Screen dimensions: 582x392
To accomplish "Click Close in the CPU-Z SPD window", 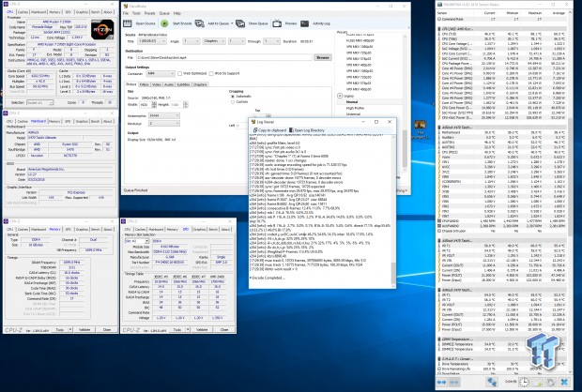I will [224, 329].
